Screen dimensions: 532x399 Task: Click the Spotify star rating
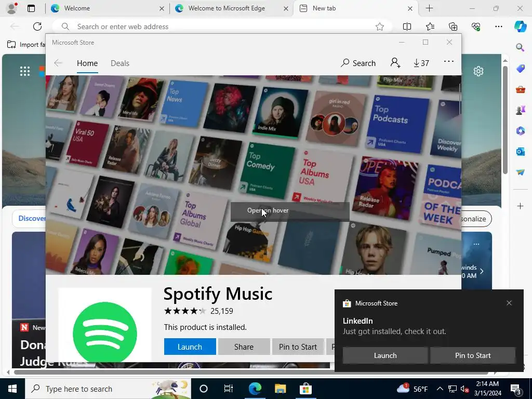(x=184, y=311)
